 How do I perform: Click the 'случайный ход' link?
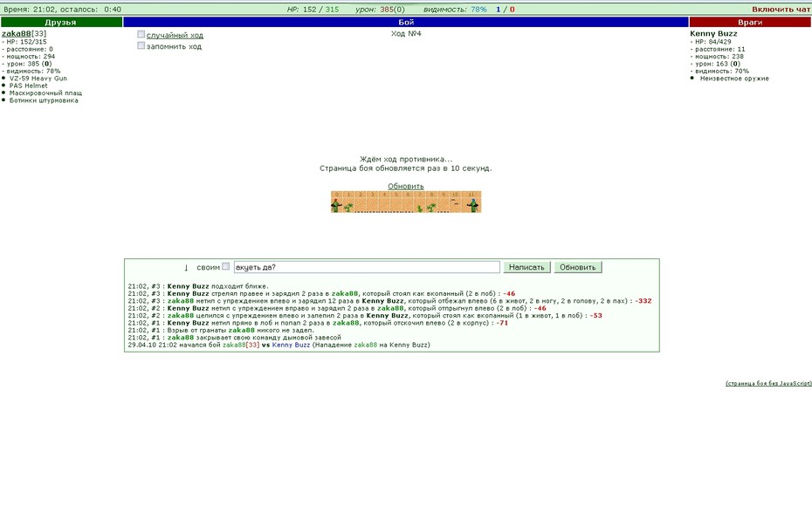[175, 35]
